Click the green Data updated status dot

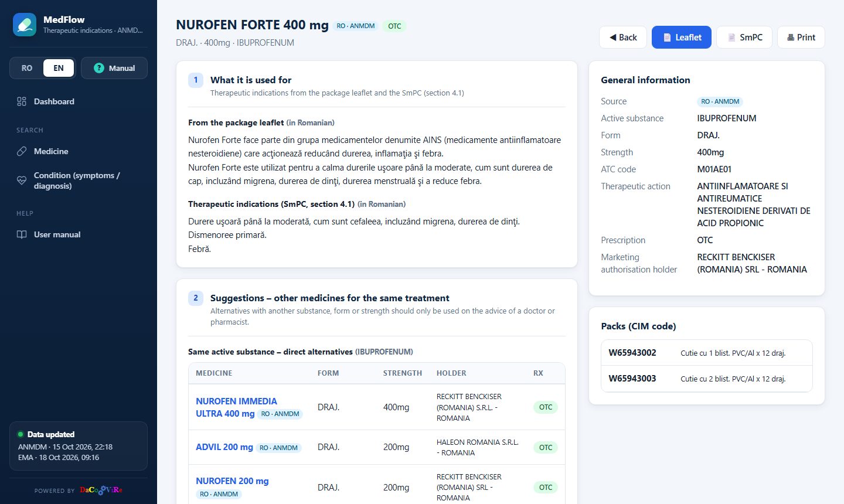pos(21,434)
